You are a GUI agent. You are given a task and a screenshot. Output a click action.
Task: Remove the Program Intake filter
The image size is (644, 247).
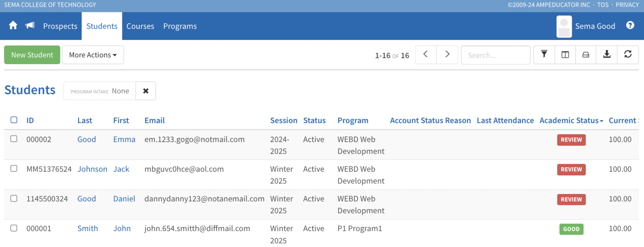146,91
